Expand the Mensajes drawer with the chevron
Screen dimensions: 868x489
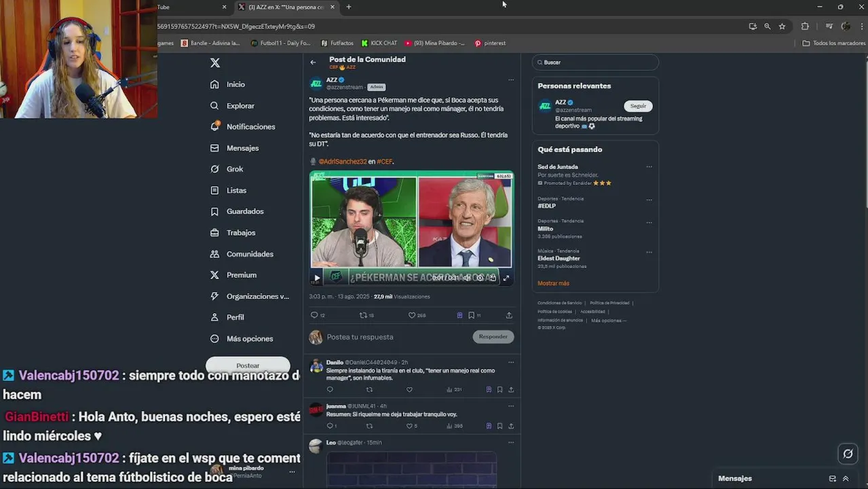846,479
